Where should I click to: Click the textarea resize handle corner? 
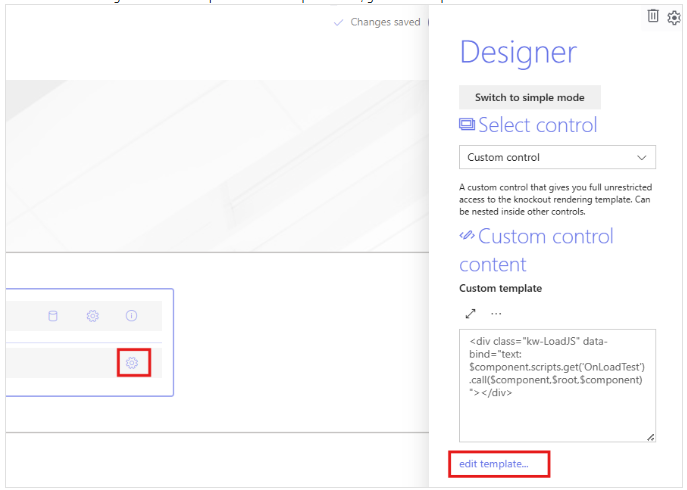click(x=651, y=437)
